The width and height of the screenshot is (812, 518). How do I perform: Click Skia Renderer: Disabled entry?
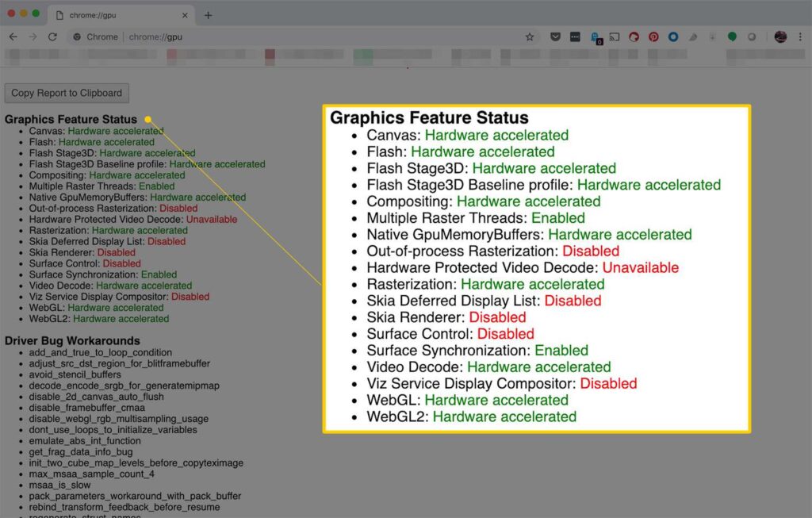(x=82, y=252)
